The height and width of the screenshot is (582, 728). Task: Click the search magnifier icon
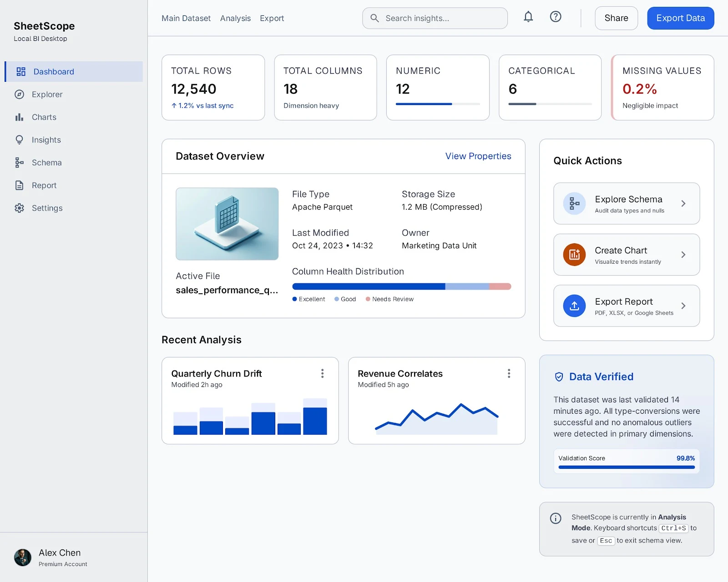pyautogui.click(x=374, y=18)
